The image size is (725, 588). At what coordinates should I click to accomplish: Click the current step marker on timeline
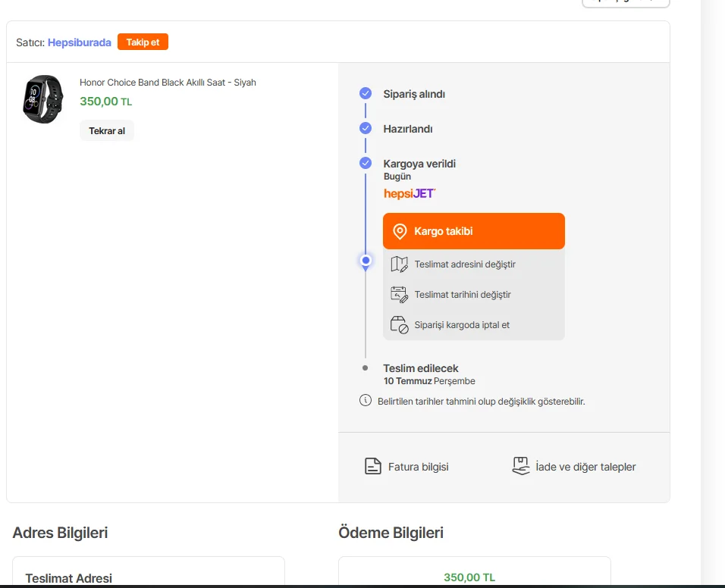(x=366, y=261)
